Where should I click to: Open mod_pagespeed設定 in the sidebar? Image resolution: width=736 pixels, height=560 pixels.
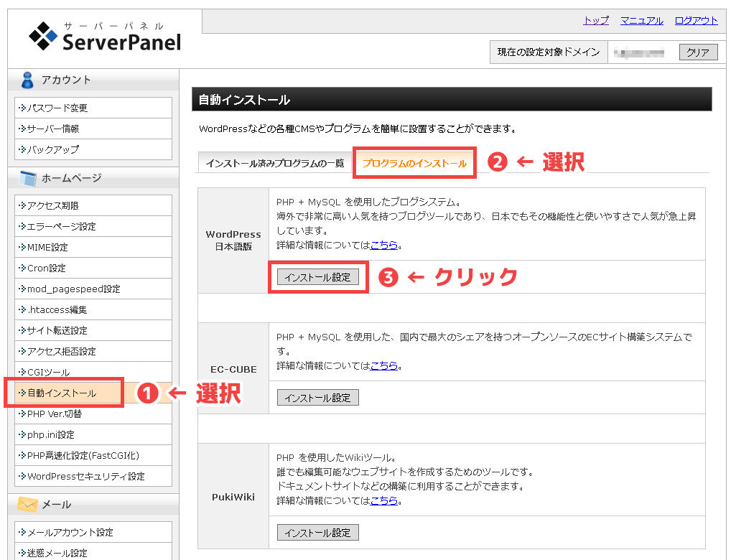pos(93,289)
